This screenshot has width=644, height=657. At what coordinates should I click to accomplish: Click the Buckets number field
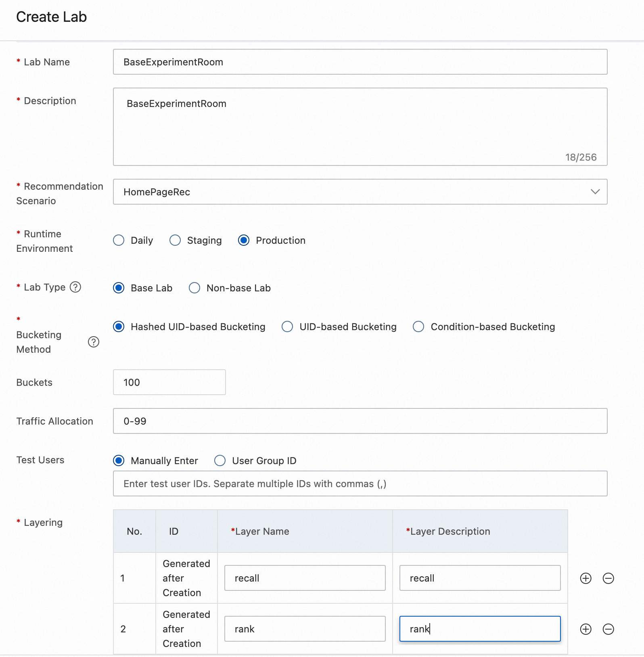(x=169, y=383)
